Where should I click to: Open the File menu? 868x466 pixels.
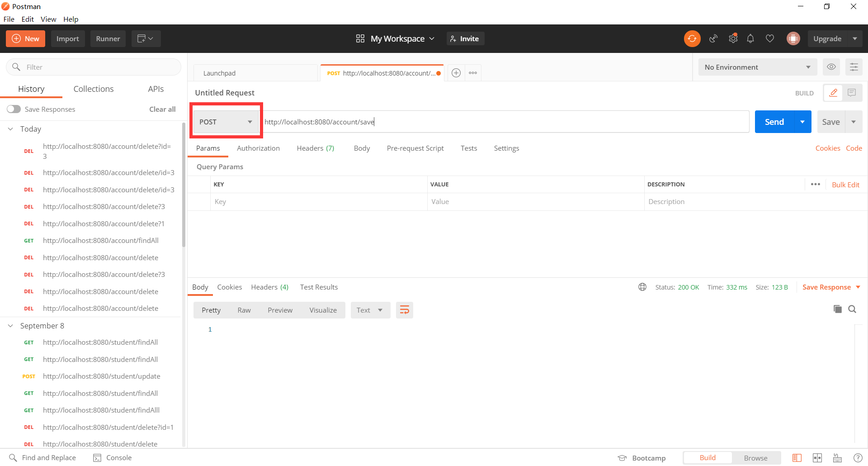pyautogui.click(x=9, y=19)
